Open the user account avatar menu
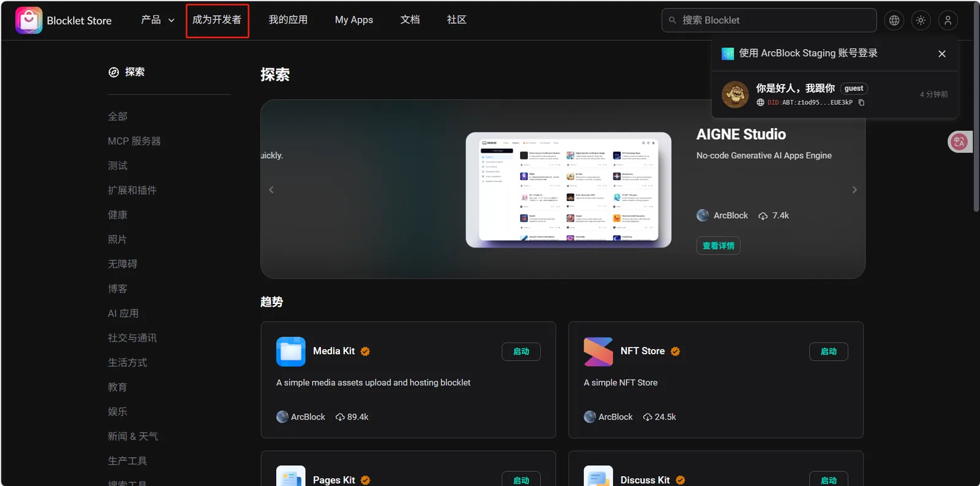The height and width of the screenshot is (486, 980). (948, 20)
